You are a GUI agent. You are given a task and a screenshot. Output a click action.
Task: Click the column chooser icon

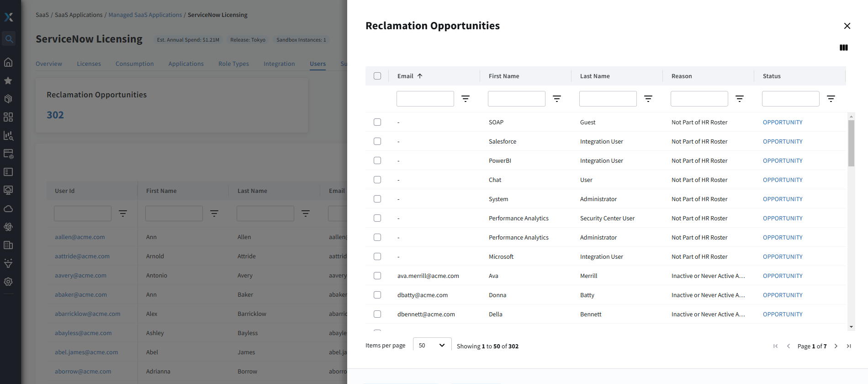[843, 48]
